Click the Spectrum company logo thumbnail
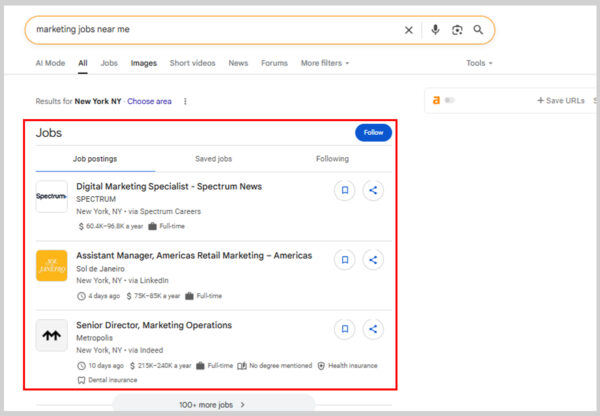 point(51,196)
